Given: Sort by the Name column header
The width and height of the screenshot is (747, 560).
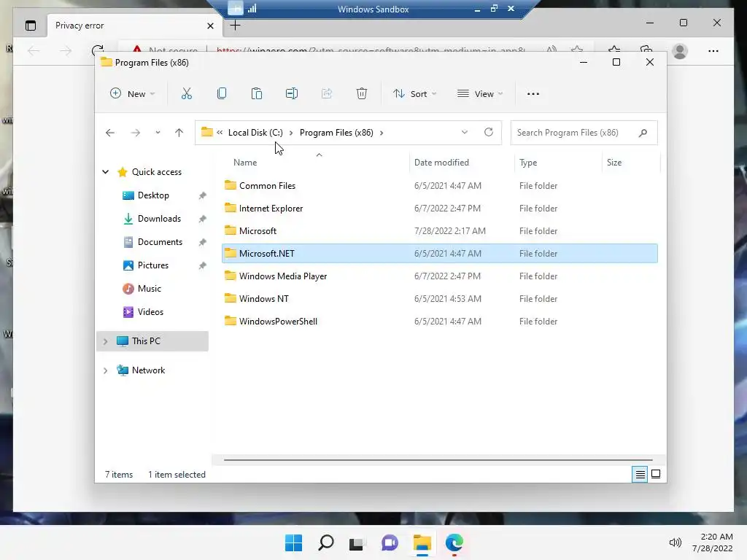Looking at the screenshot, I should pos(245,163).
